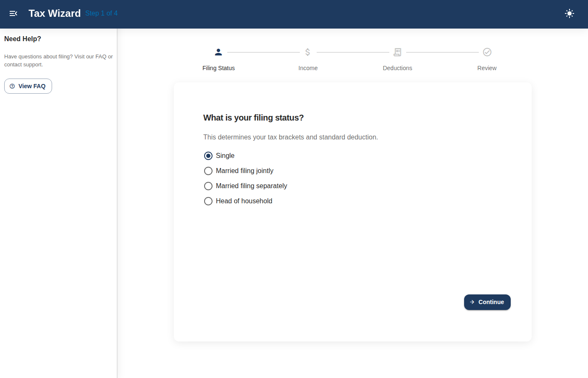The height and width of the screenshot is (378, 588).
Task: Open View FAQ button
Action: click(28, 86)
